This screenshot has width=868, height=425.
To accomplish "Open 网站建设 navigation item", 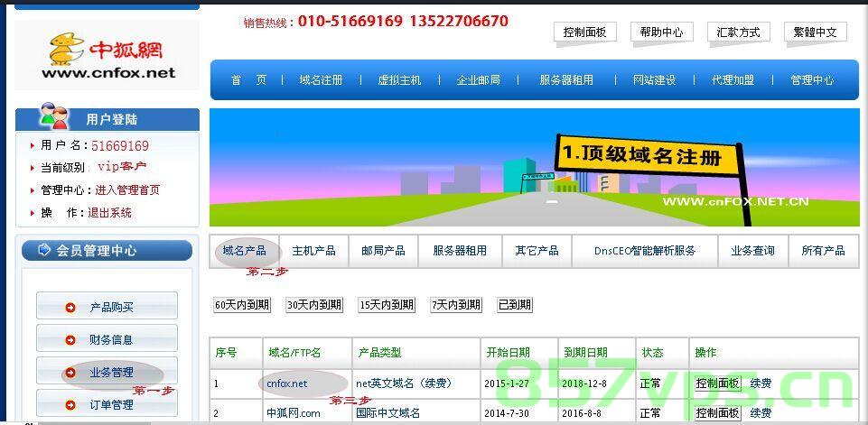I will click(654, 80).
